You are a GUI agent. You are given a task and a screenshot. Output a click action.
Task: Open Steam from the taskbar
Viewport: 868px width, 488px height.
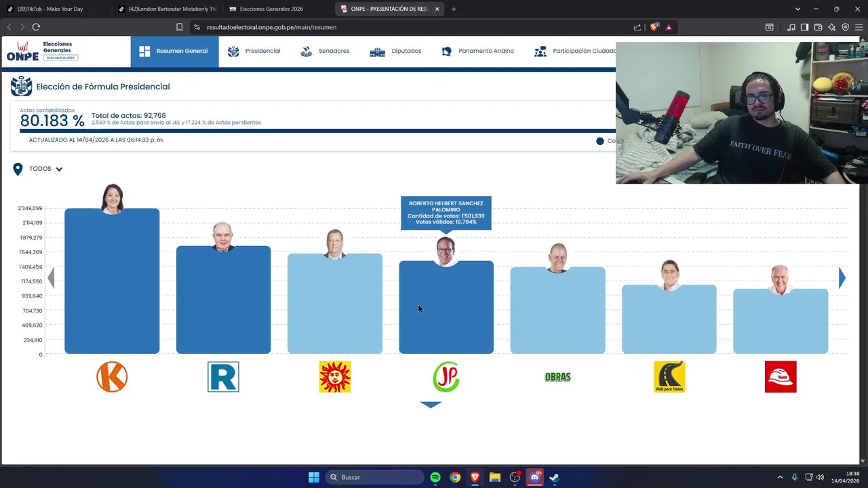tap(554, 477)
